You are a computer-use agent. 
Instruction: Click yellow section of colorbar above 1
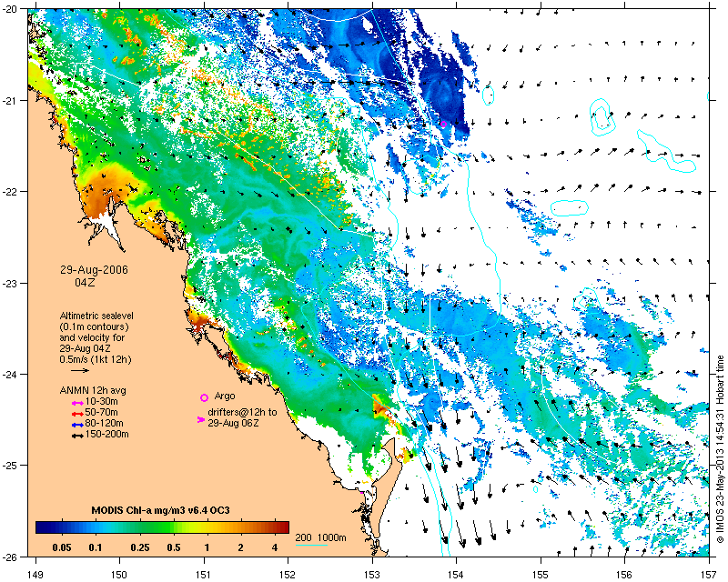pos(207,527)
